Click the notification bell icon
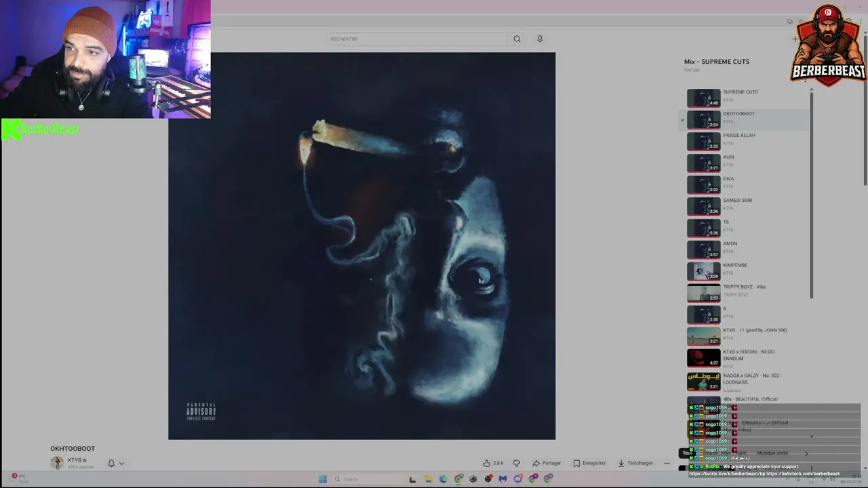Screen dimensions: 868x488 tap(111, 463)
